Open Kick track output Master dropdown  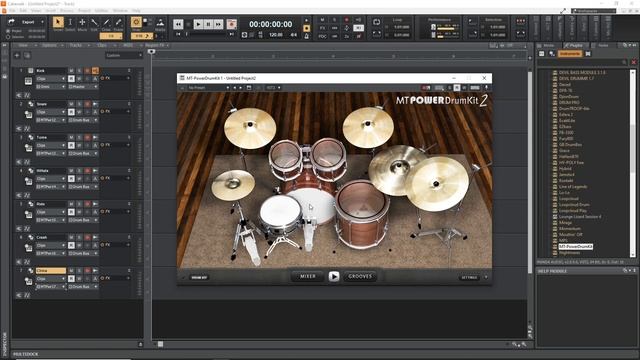(83, 87)
